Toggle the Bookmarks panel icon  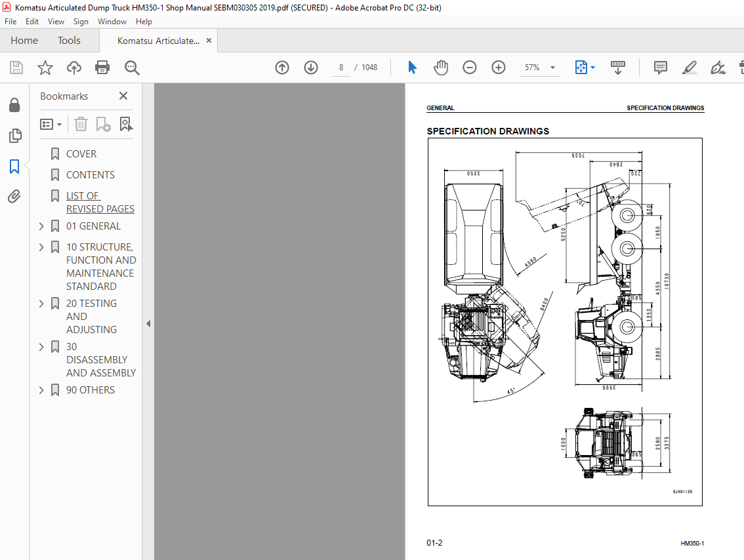click(x=14, y=167)
